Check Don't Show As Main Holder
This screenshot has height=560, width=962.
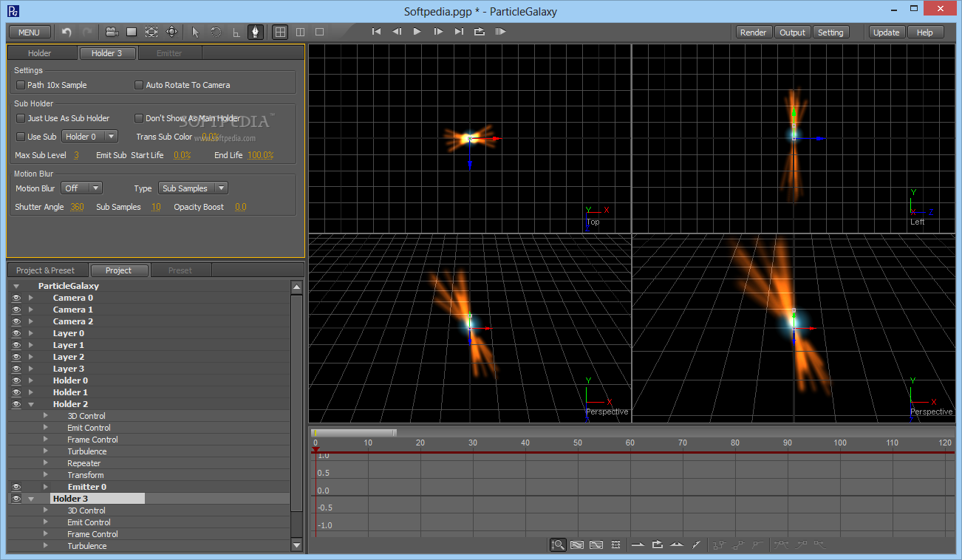click(x=139, y=118)
